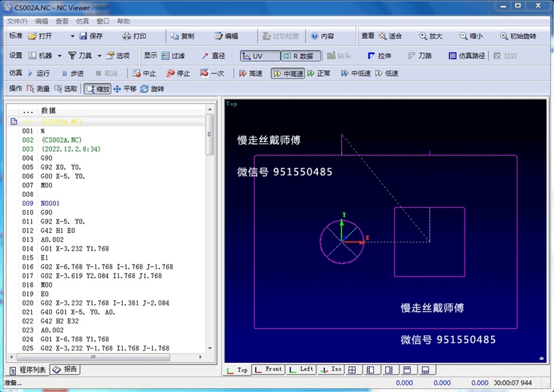This screenshot has height=392, width=554.
Task: Open the 刀具 (Tool) dropdown
Action: point(100,55)
